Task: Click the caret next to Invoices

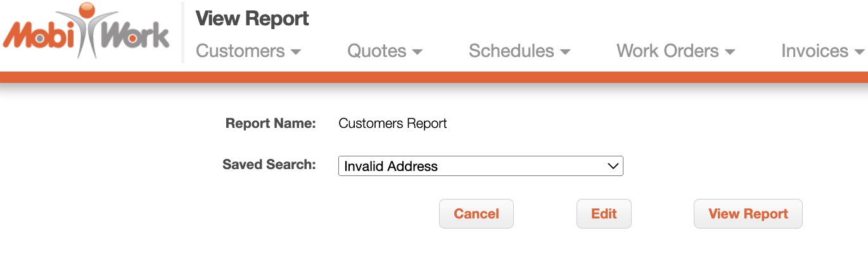Action: [859, 53]
